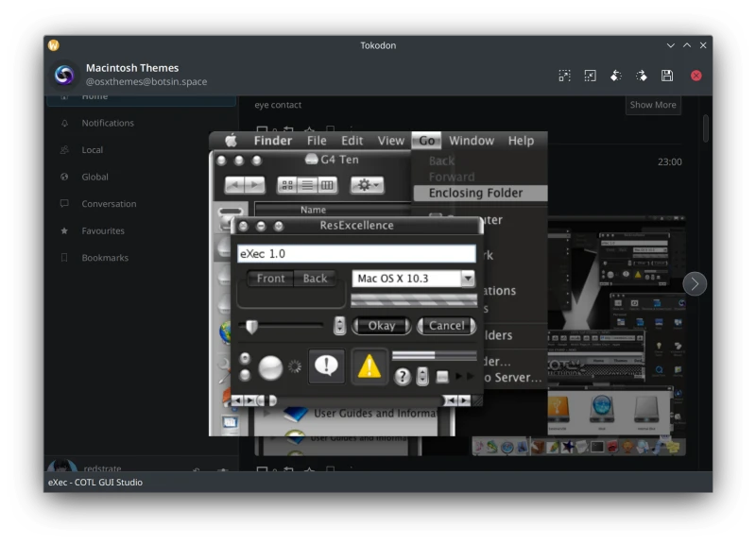Screen dimensions: 756x544
Task: Click the Apple logo in the pictured menu bar
Action: (x=231, y=141)
